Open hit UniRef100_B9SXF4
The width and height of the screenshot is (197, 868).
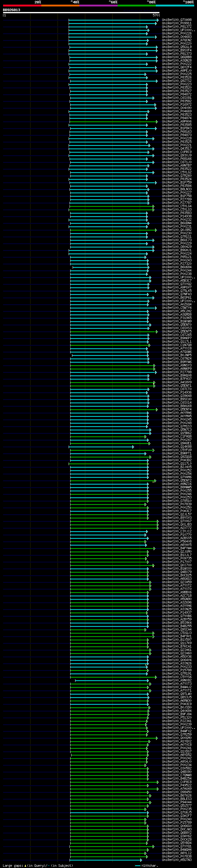point(177,50)
